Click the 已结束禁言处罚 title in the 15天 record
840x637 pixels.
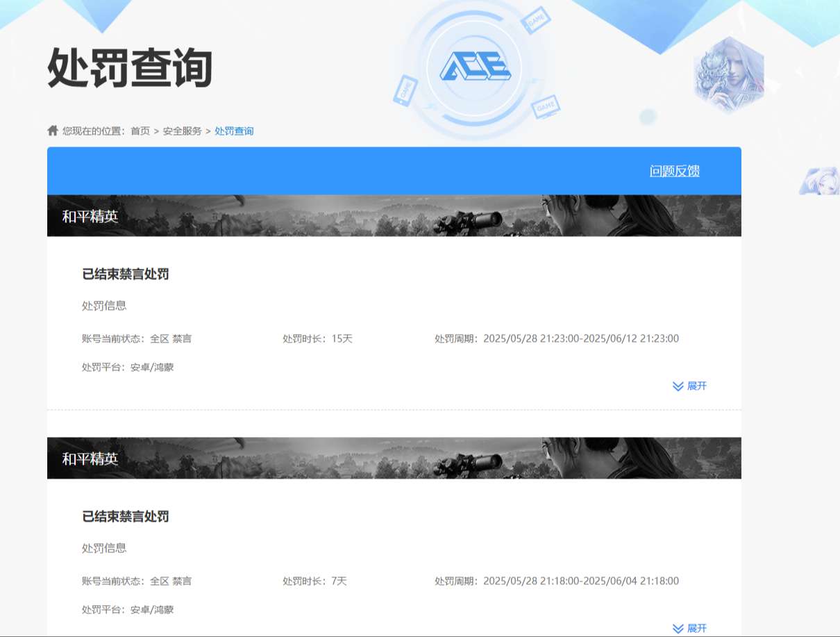[126, 274]
